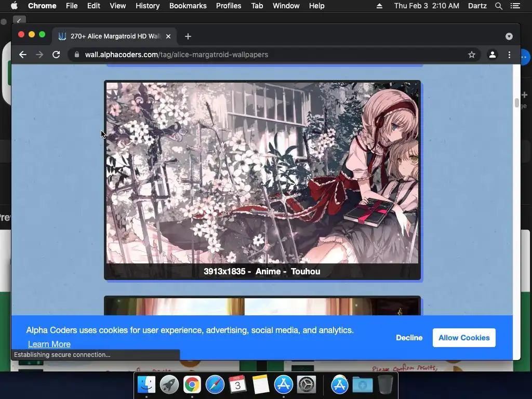532x399 pixels.
Task: Open App Store beside Notes in the Dock
Action: (x=283, y=385)
